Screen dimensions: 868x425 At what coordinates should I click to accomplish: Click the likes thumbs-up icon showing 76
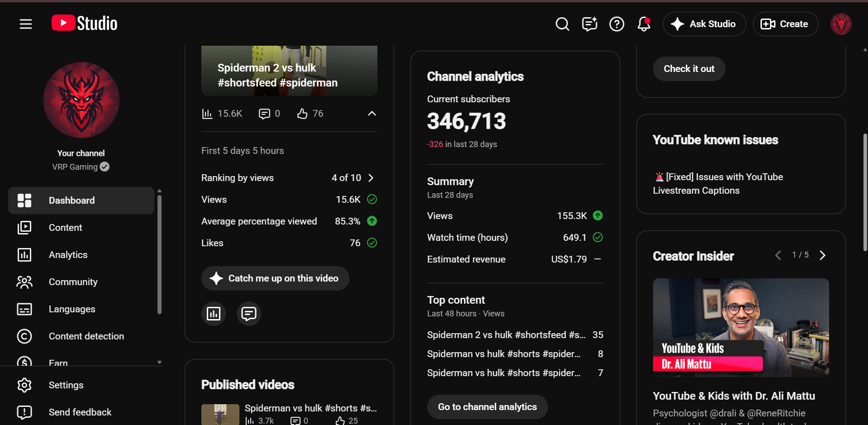[302, 114]
